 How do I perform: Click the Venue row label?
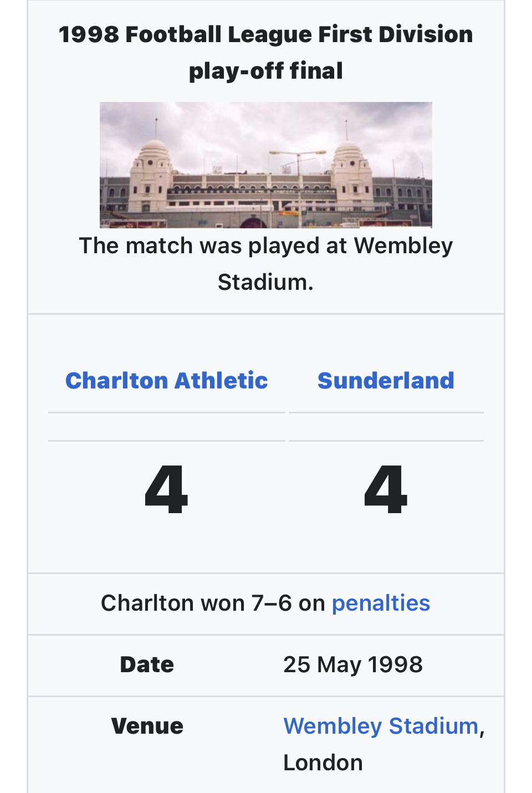(147, 726)
